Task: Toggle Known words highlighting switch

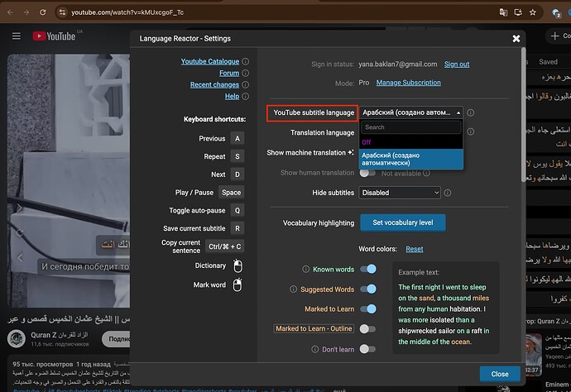Action: (368, 269)
